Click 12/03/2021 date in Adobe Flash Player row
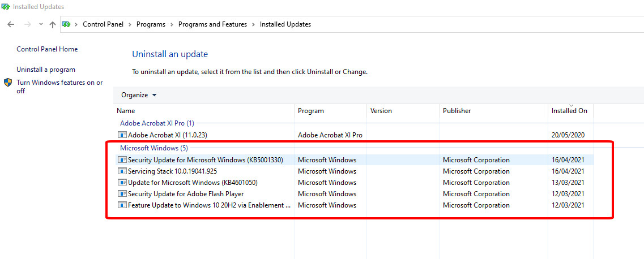Image resolution: width=644 pixels, height=259 pixels. tap(568, 194)
